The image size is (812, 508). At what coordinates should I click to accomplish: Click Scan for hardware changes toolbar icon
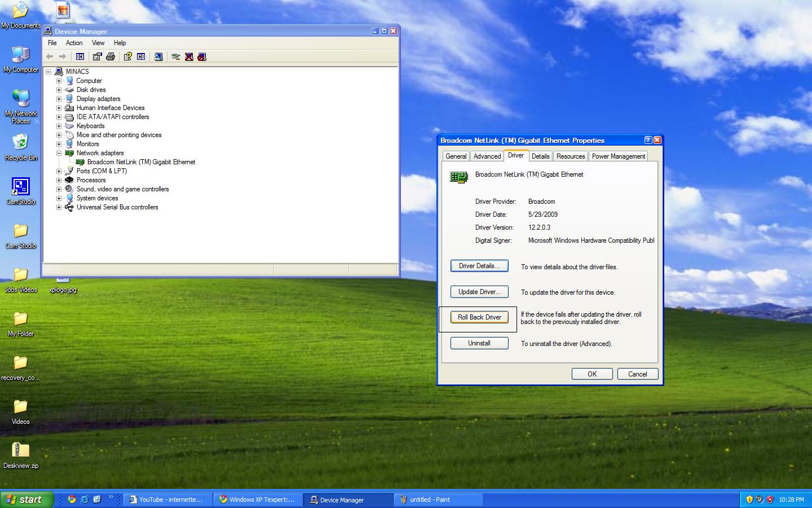158,56
